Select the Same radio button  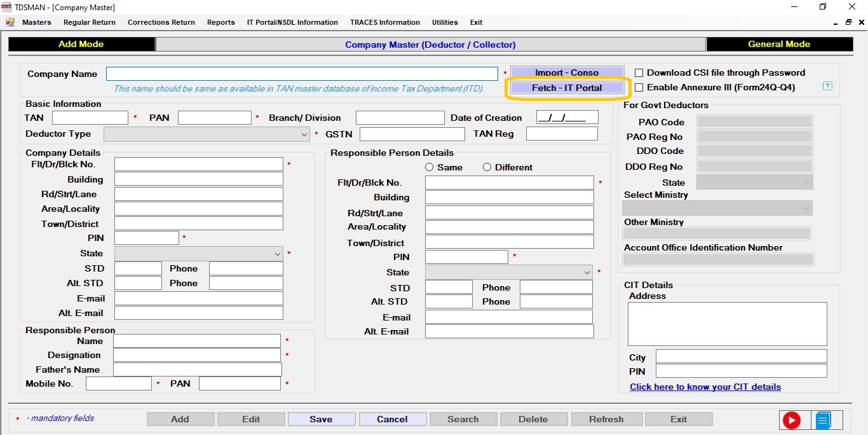click(x=430, y=167)
